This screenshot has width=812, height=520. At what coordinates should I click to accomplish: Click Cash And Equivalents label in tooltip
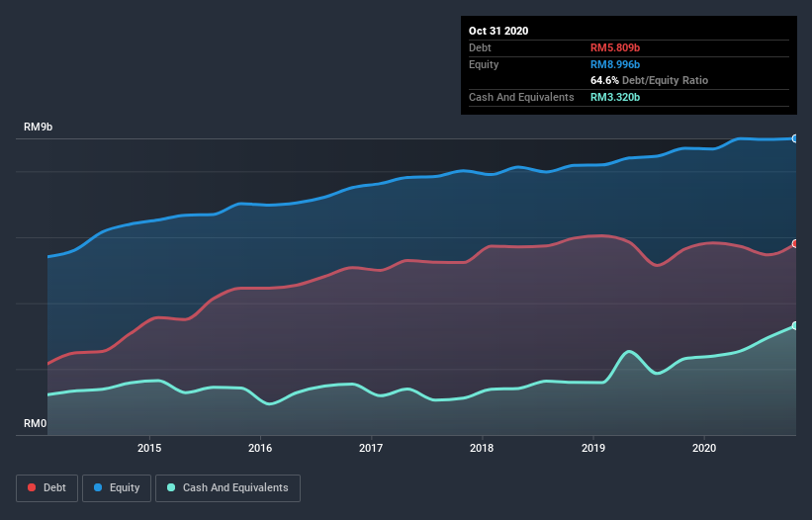point(521,97)
